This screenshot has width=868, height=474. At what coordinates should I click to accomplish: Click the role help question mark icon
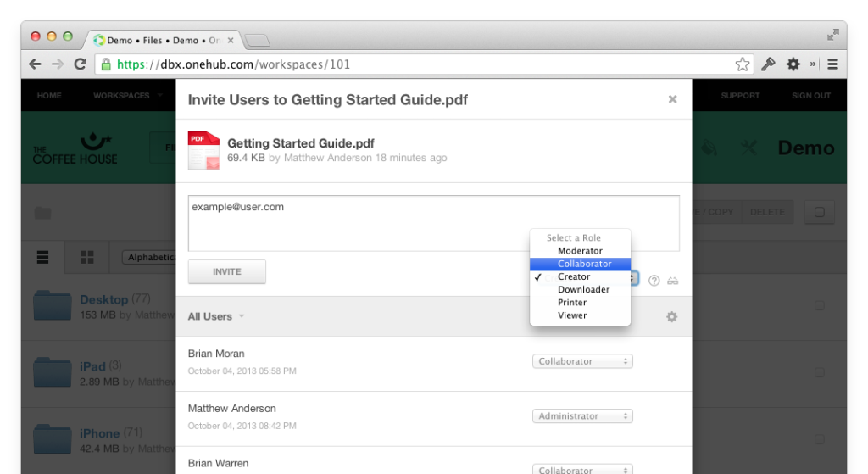click(x=654, y=281)
